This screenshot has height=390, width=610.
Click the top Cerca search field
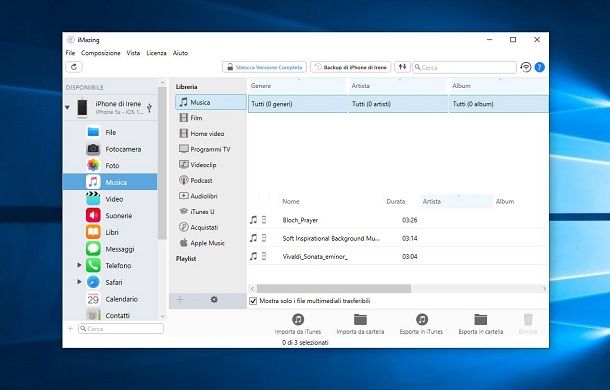[465, 67]
